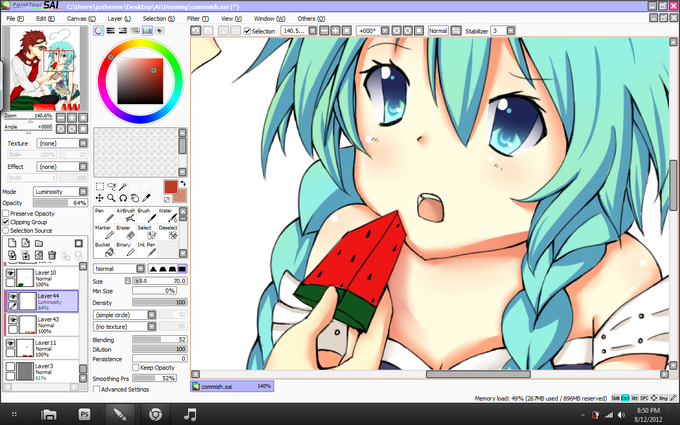Select the Water brush tool
This screenshot has height=425, width=680.
[168, 215]
